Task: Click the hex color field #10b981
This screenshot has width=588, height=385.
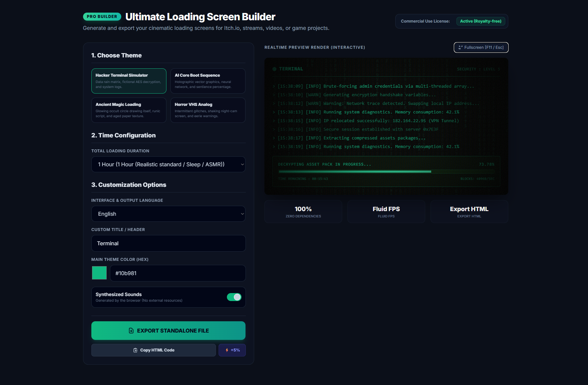Action: pyautogui.click(x=178, y=273)
